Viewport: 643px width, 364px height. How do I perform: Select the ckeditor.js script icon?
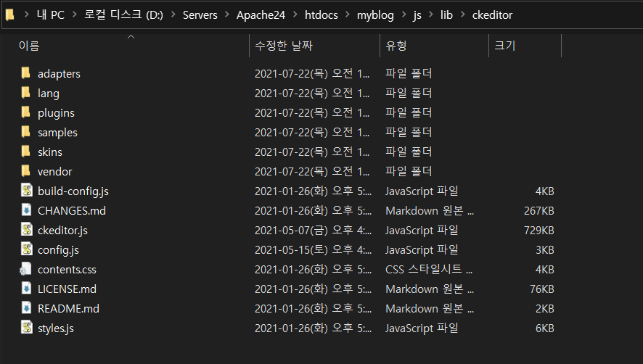pyautogui.click(x=26, y=230)
